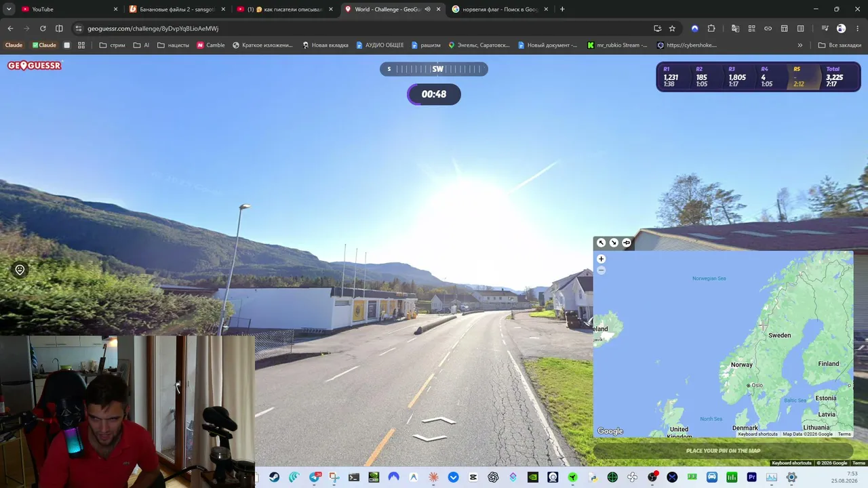
Task: Shrink the guess map with the down-right arrow
Action: pyautogui.click(x=614, y=243)
